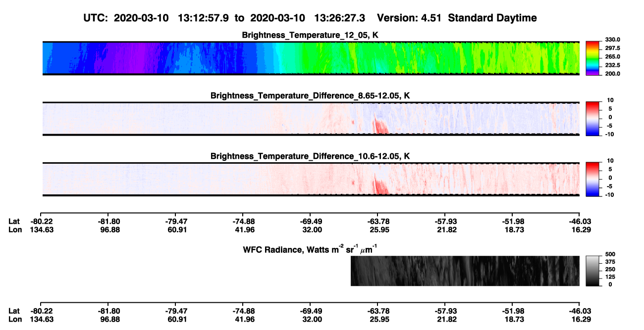Click the 10.6-12.05 difference image strip
This screenshot has width=644, height=330.
(311, 179)
